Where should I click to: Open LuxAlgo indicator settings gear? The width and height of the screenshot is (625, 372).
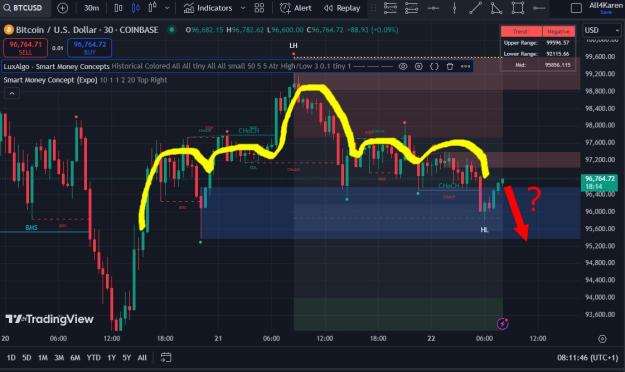(x=419, y=66)
